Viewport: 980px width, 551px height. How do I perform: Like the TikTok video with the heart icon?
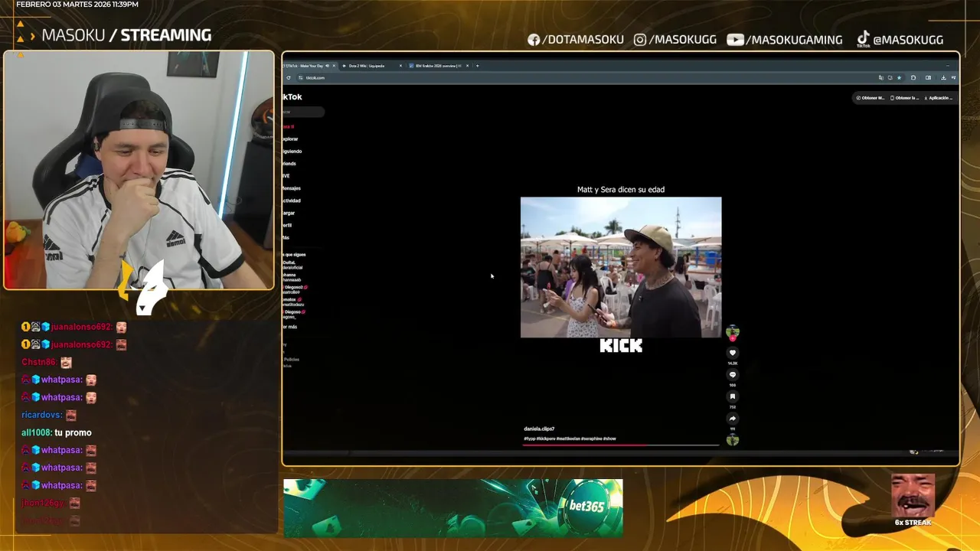coord(733,353)
